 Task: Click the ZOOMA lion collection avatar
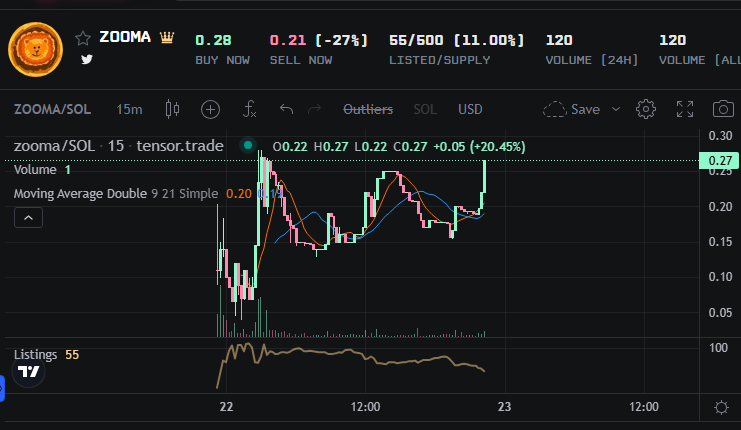click(x=35, y=49)
